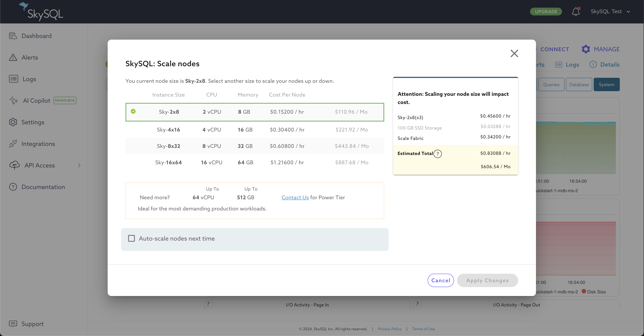The image size is (644, 336).
Task: Click the Estimated Total help icon
Action: point(437,154)
